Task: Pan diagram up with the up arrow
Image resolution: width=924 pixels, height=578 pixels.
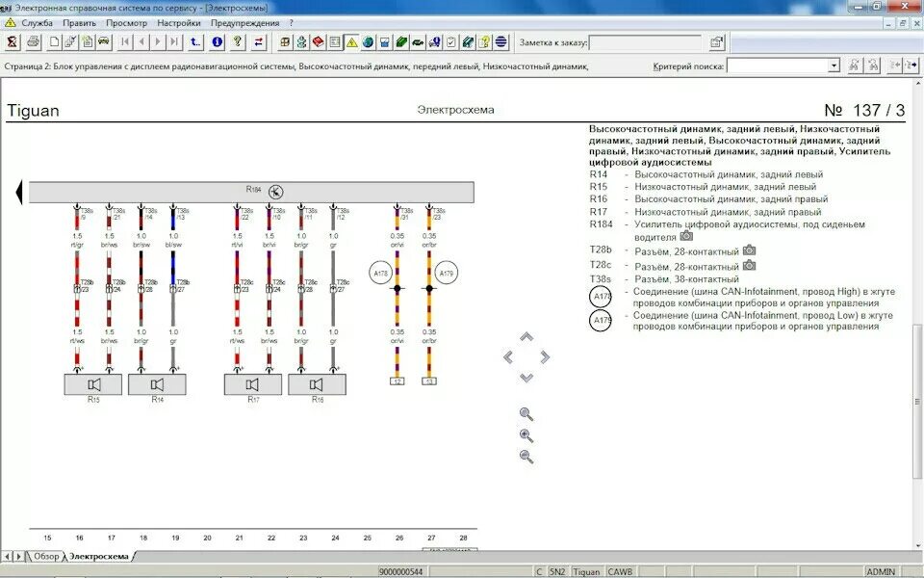Action: [526, 337]
